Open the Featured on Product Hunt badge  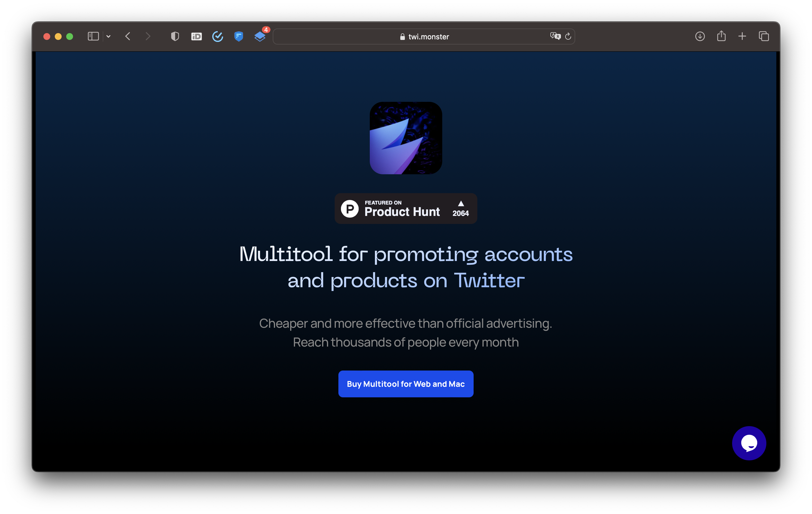coord(406,208)
